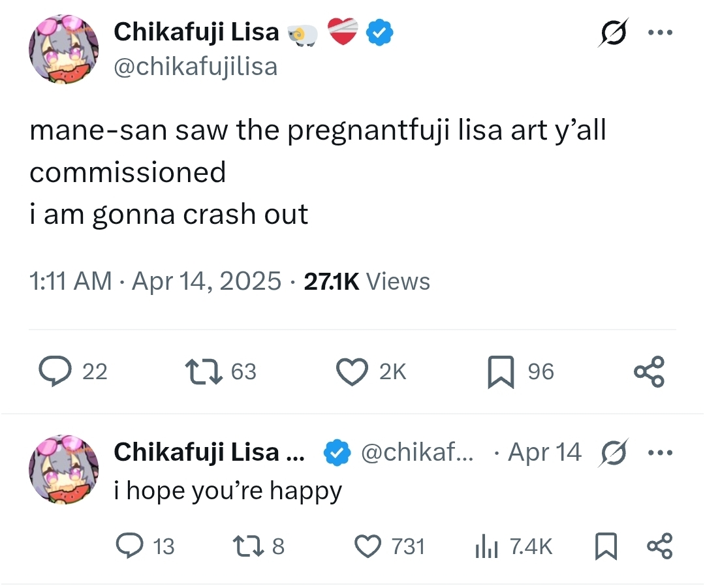The width and height of the screenshot is (705, 588).
Task: Share the main tweet
Action: [x=650, y=371]
